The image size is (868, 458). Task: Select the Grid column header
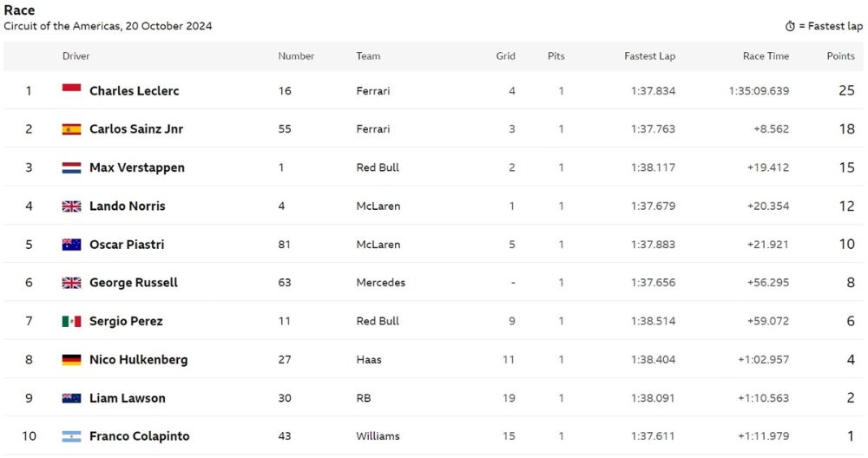click(x=505, y=56)
